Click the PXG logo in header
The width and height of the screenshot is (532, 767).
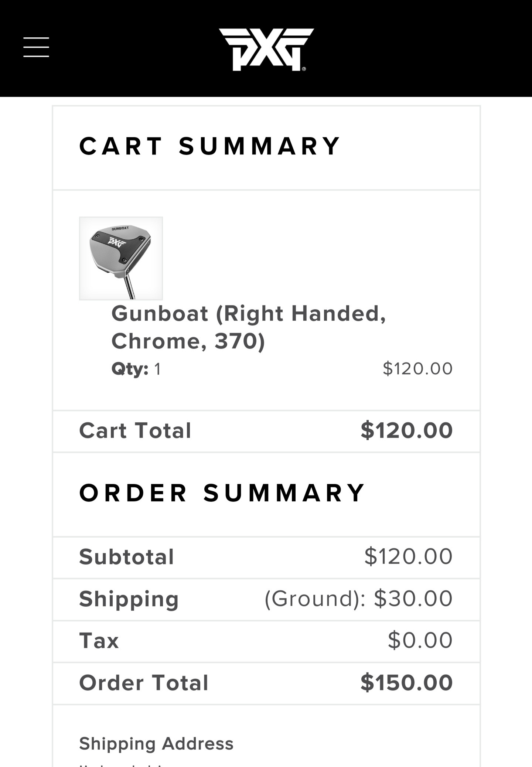point(266,49)
